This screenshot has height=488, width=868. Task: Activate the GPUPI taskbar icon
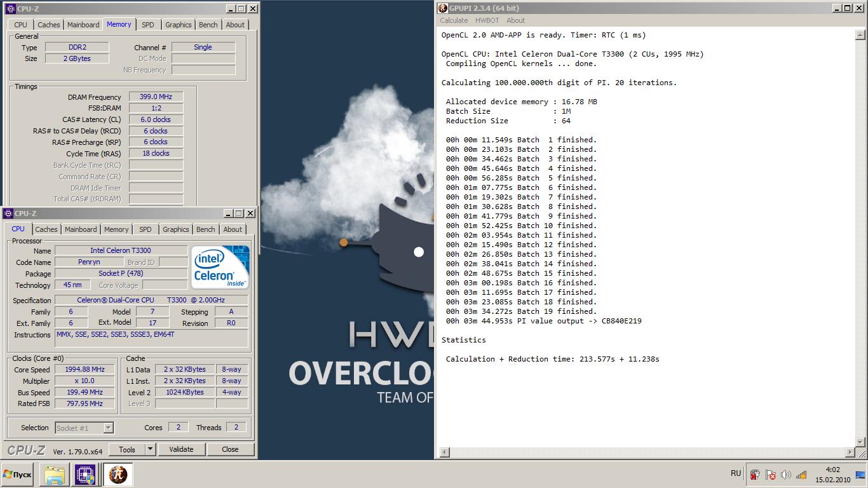pyautogui.click(x=118, y=475)
